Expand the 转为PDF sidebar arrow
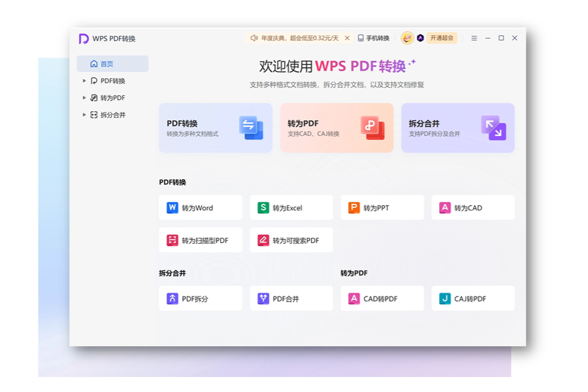The height and width of the screenshot is (392, 588). pyautogui.click(x=84, y=97)
